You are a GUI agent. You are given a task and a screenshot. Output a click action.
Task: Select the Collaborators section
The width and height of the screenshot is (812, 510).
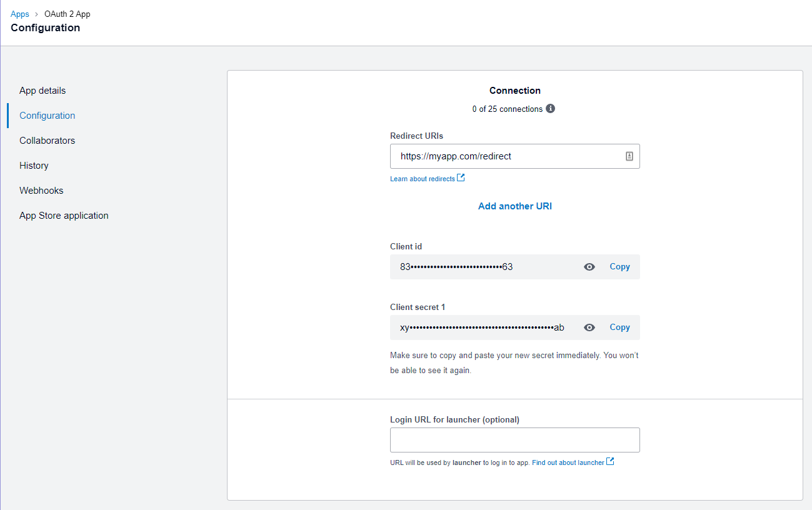47,140
